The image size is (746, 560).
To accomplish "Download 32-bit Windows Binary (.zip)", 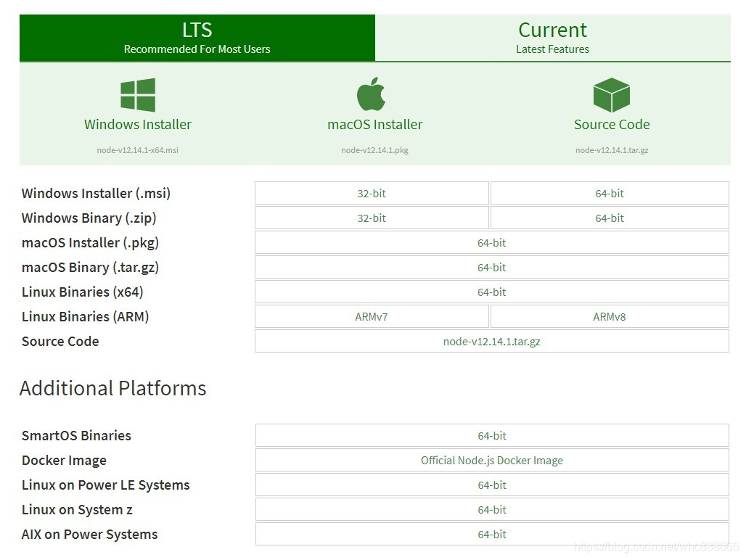I will (x=372, y=218).
